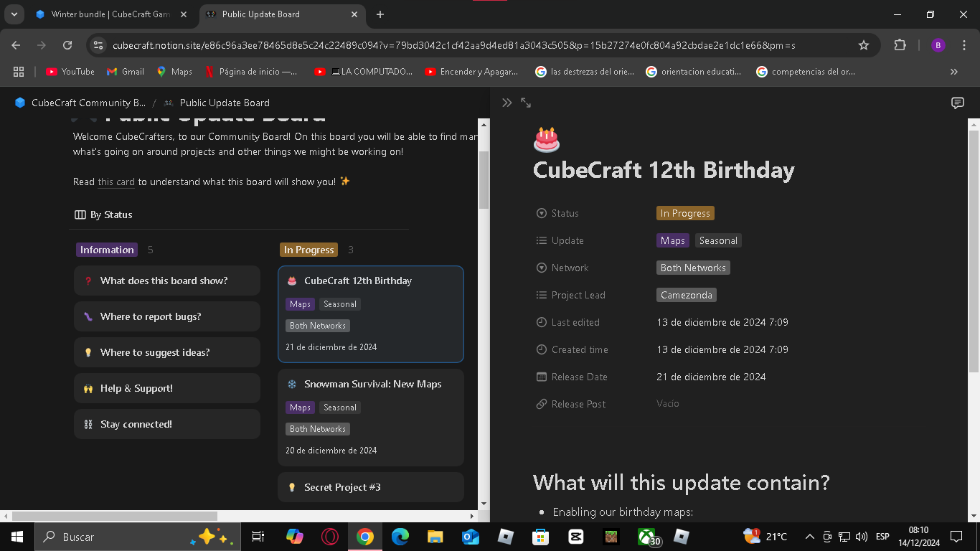980x551 pixels.
Task: Open Chrome three-dot menu
Action: pyautogui.click(x=964, y=45)
